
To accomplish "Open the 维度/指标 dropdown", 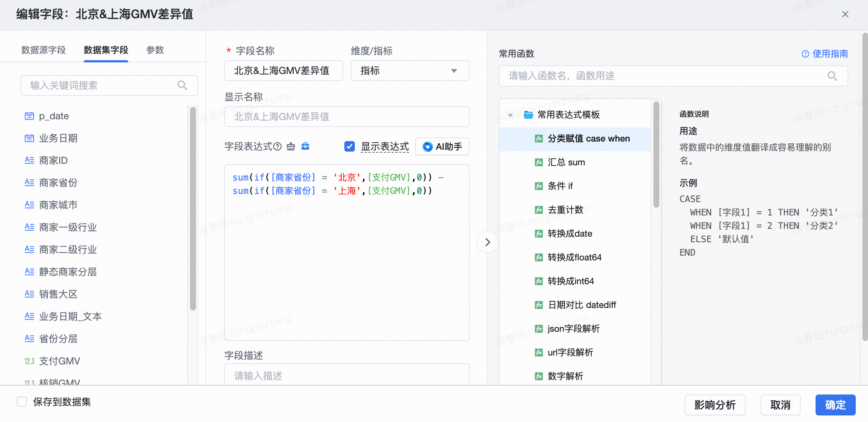I will pyautogui.click(x=410, y=71).
